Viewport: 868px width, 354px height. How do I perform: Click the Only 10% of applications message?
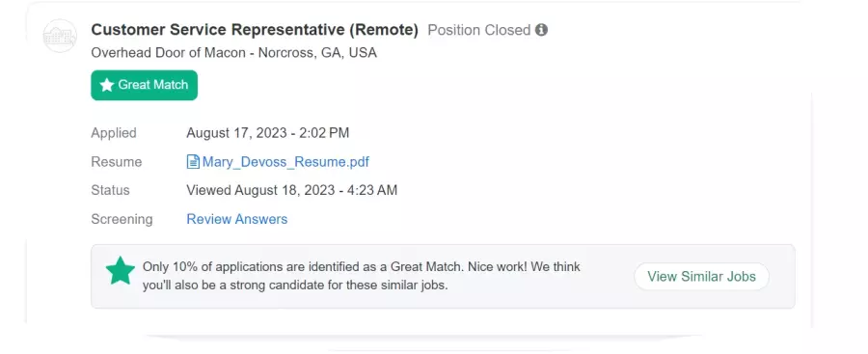click(x=362, y=276)
